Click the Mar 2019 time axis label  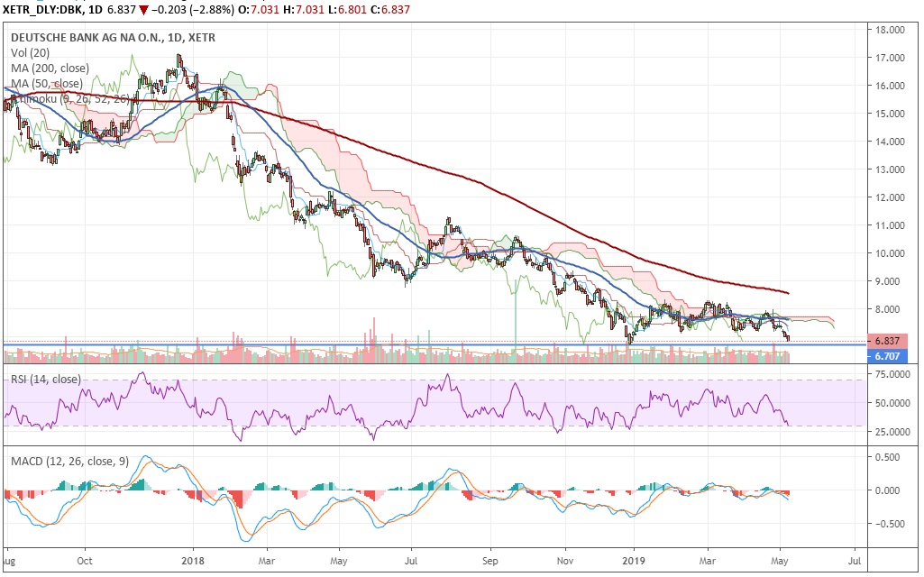click(707, 561)
